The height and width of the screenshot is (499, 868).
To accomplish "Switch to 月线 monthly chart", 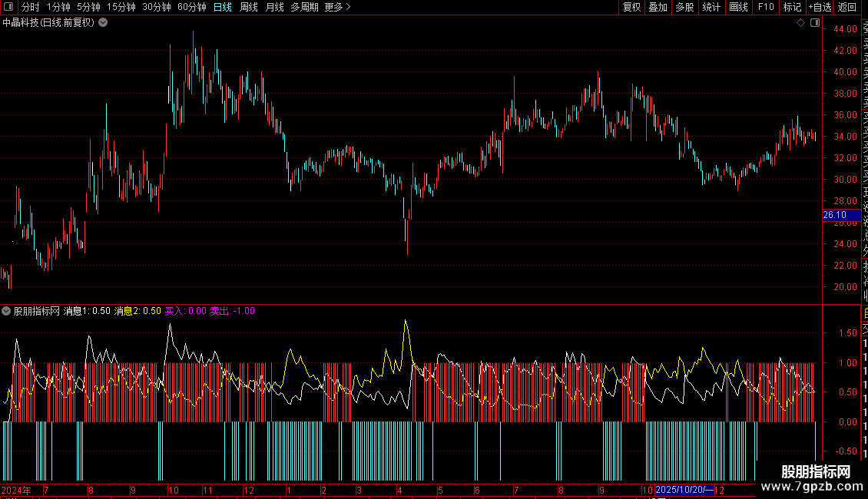I will click(x=274, y=7).
